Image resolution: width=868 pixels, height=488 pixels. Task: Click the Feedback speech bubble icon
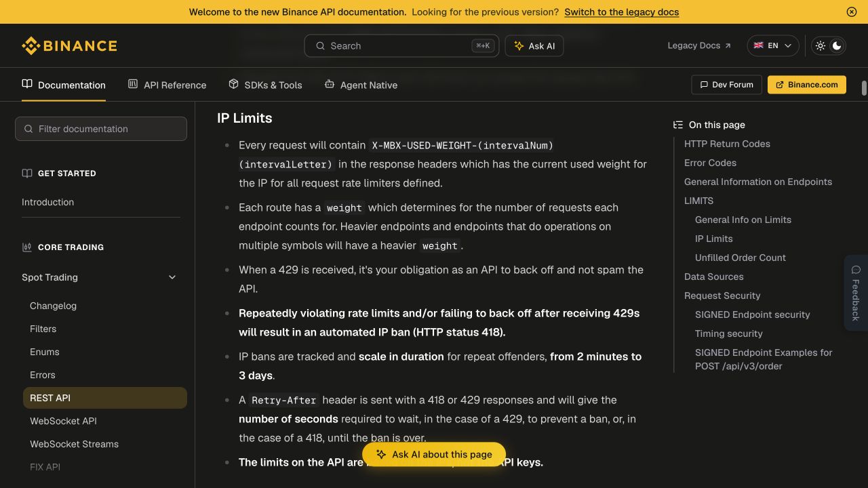pos(856,269)
